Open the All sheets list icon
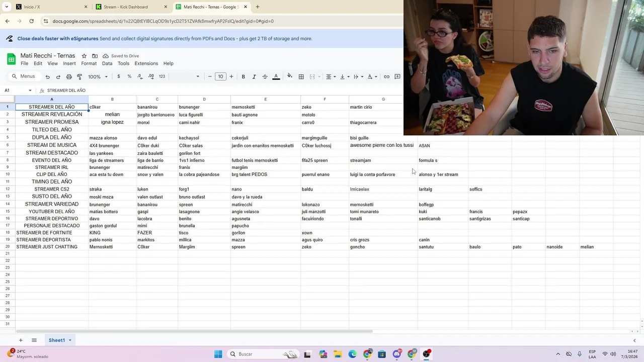Viewport: 644px width, 362px height. tap(34, 340)
